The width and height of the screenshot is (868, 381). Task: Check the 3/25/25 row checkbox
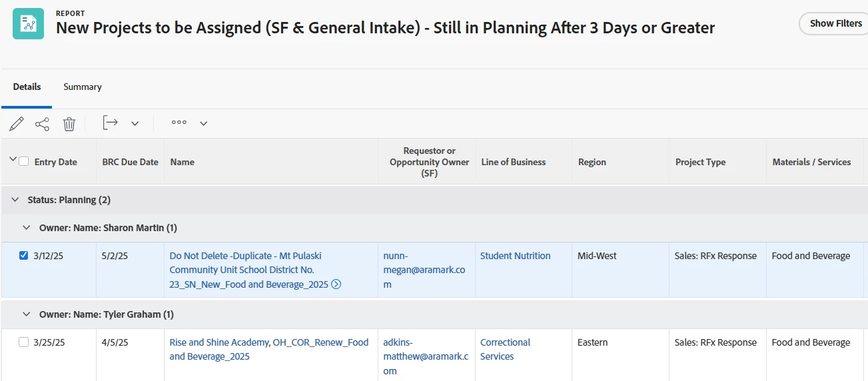click(x=24, y=342)
